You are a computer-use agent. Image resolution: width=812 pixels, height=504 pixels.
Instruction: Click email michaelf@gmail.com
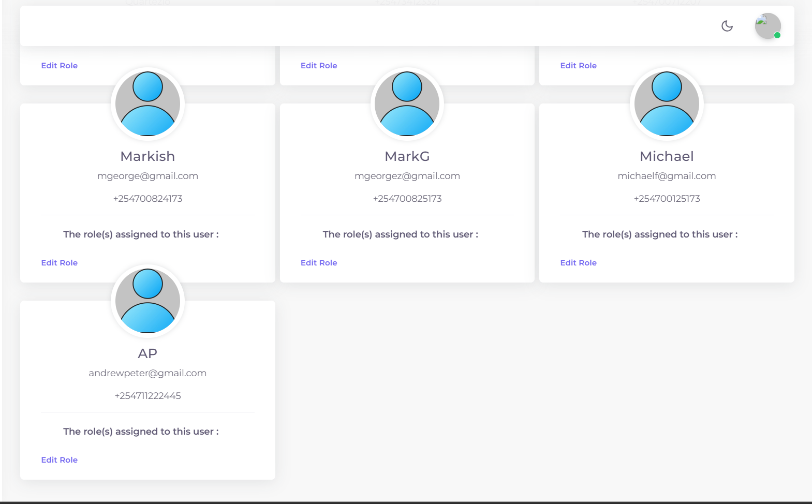[x=667, y=176]
